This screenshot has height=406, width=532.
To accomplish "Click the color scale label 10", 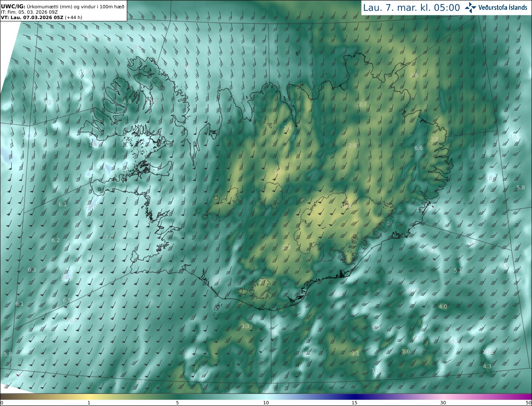I will coord(266,403).
